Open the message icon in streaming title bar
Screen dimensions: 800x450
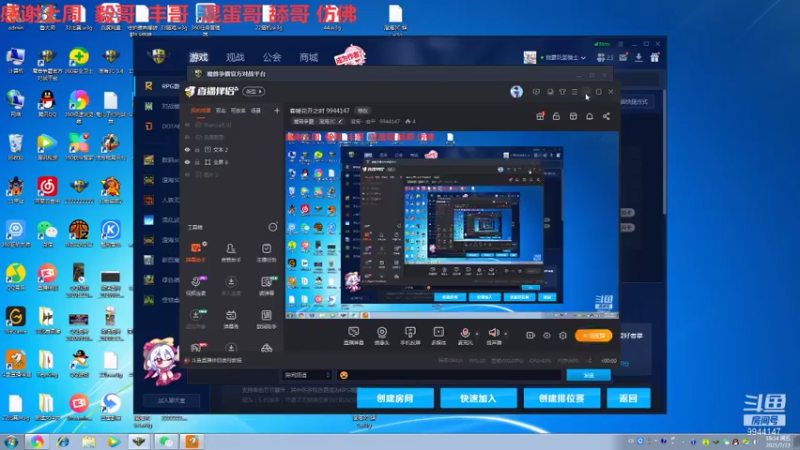[536, 92]
